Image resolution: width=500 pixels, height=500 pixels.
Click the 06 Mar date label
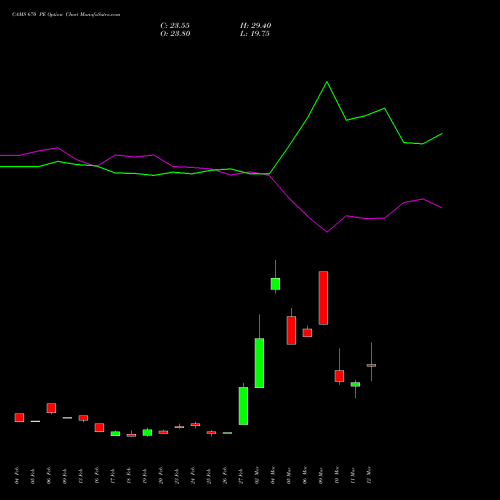305,476
